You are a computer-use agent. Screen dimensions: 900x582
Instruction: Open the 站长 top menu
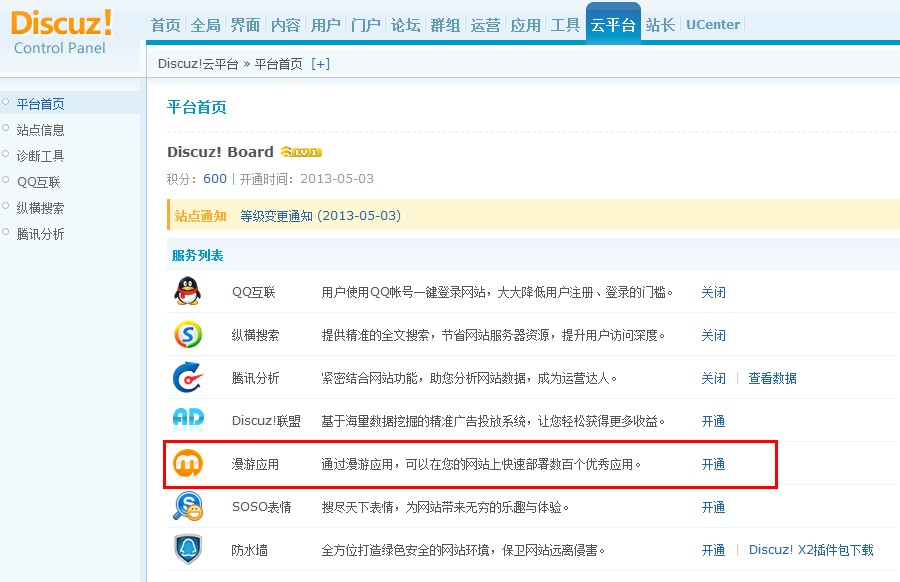click(x=660, y=25)
